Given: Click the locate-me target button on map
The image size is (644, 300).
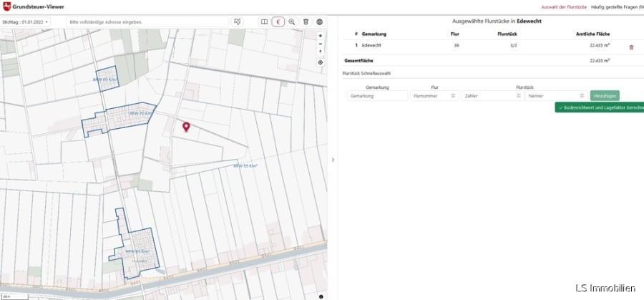Looking at the screenshot, I should (x=320, y=62).
